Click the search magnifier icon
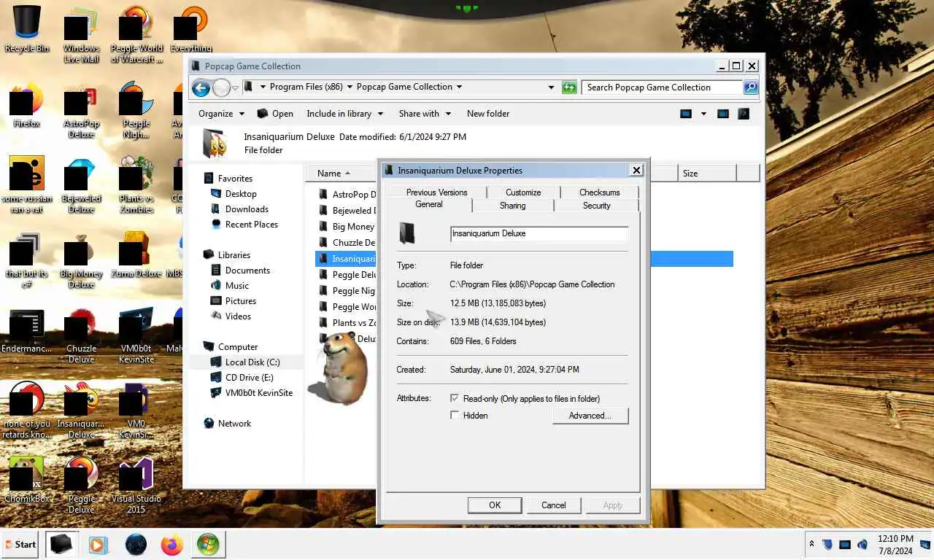The height and width of the screenshot is (560, 934). [750, 87]
